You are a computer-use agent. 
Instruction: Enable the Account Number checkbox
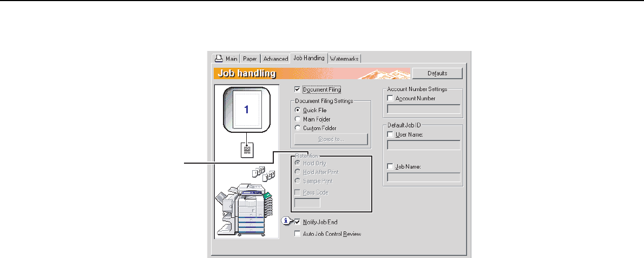point(391,99)
